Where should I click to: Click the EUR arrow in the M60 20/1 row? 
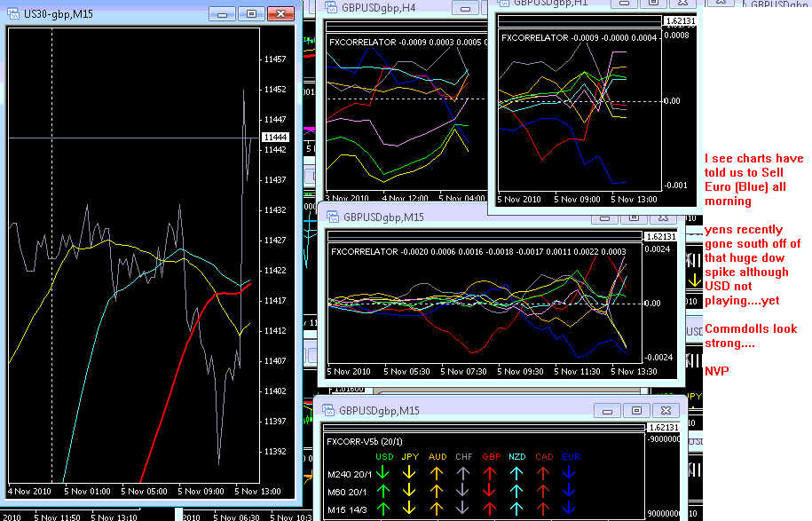point(569,491)
